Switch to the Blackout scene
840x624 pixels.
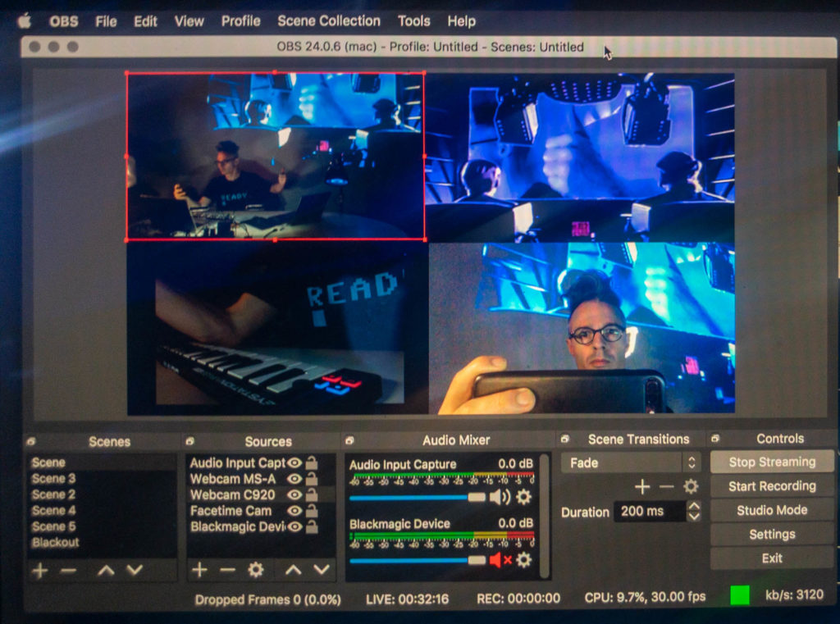click(x=55, y=543)
